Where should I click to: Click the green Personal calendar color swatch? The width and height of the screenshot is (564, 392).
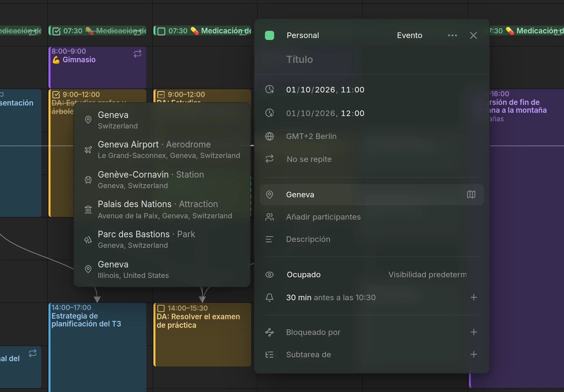[270, 35]
